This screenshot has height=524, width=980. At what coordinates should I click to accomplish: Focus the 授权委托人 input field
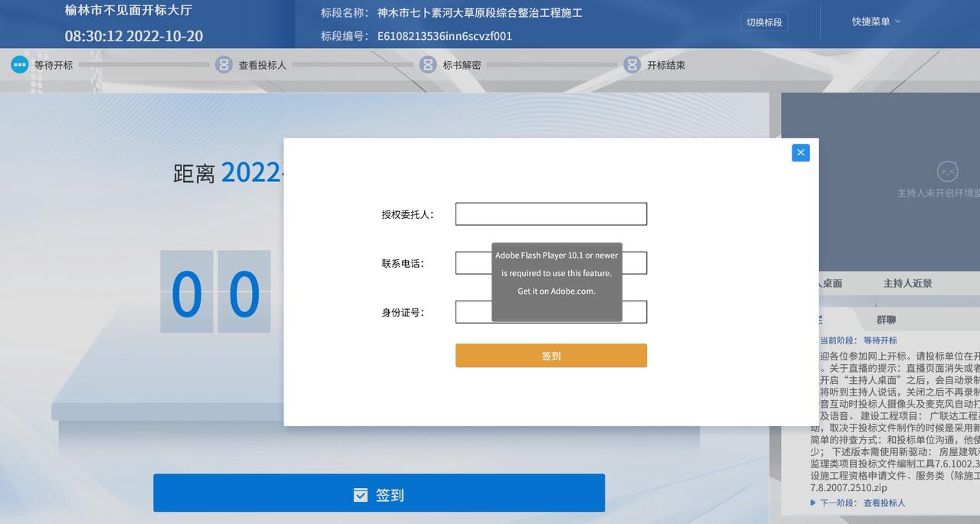(x=550, y=214)
